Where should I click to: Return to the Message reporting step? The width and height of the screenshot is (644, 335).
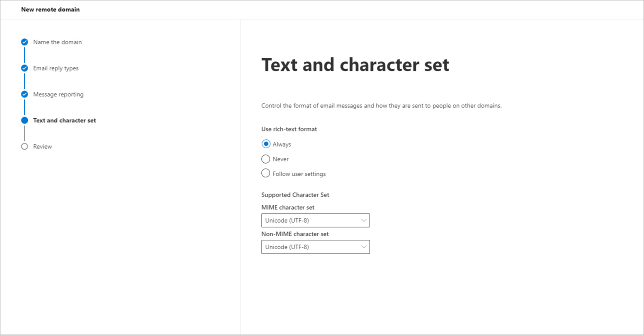pos(58,94)
